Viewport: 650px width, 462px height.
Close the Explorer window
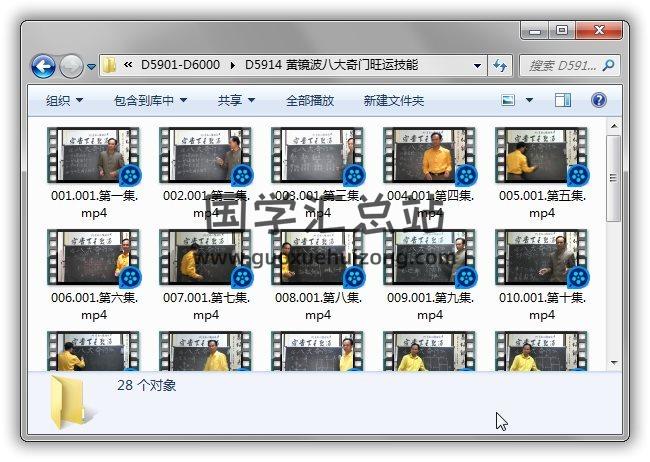pos(599,31)
